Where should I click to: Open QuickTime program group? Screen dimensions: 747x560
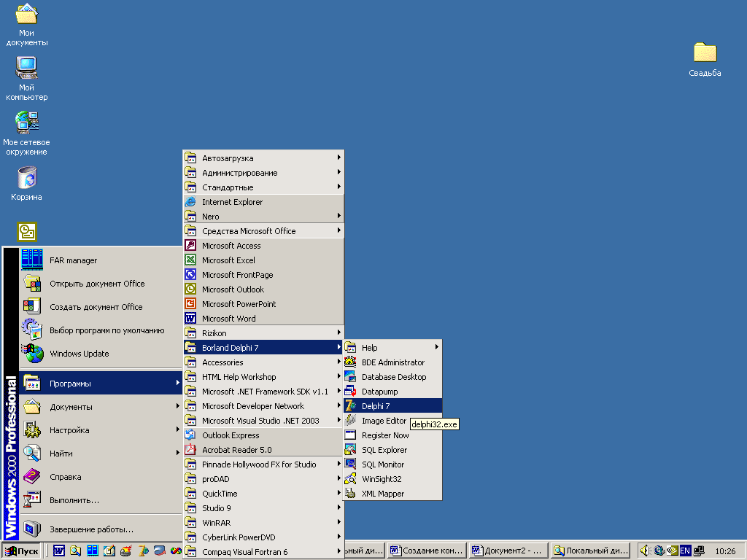click(263, 494)
